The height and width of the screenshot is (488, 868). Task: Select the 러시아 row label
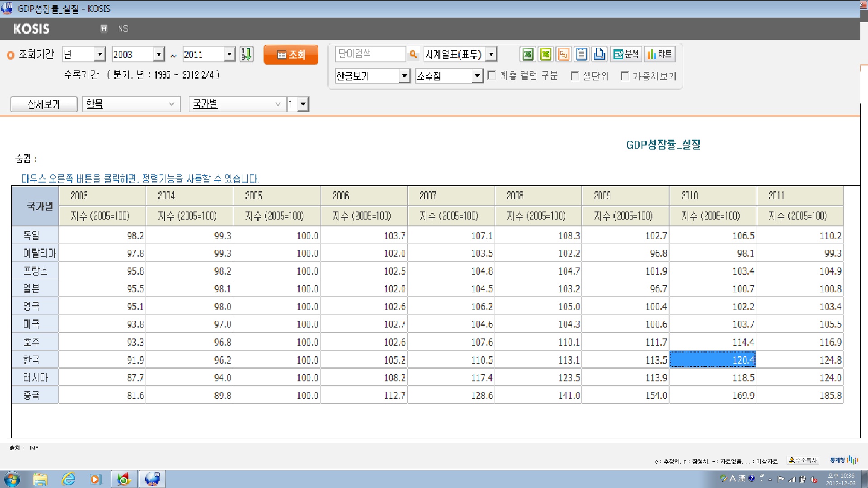tap(35, 378)
